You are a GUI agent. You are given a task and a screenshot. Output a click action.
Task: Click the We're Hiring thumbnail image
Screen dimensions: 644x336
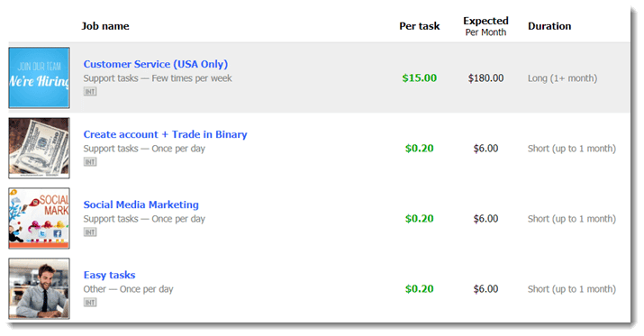[x=39, y=77]
